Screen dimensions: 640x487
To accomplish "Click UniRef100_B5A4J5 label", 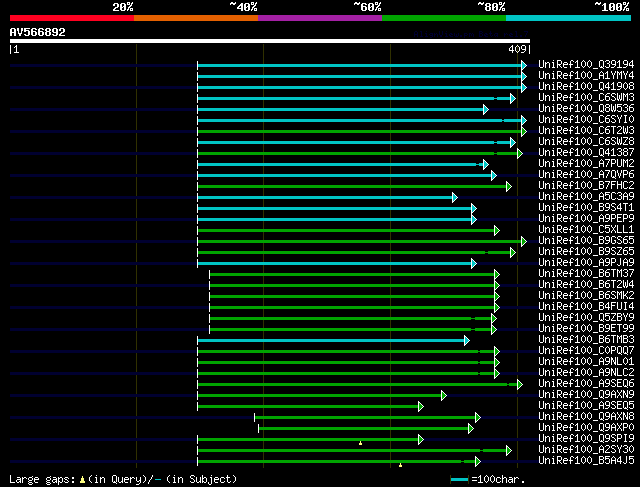I will click(x=586, y=461).
